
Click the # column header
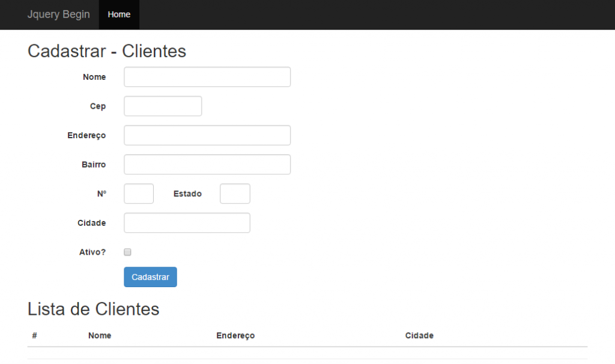34,336
